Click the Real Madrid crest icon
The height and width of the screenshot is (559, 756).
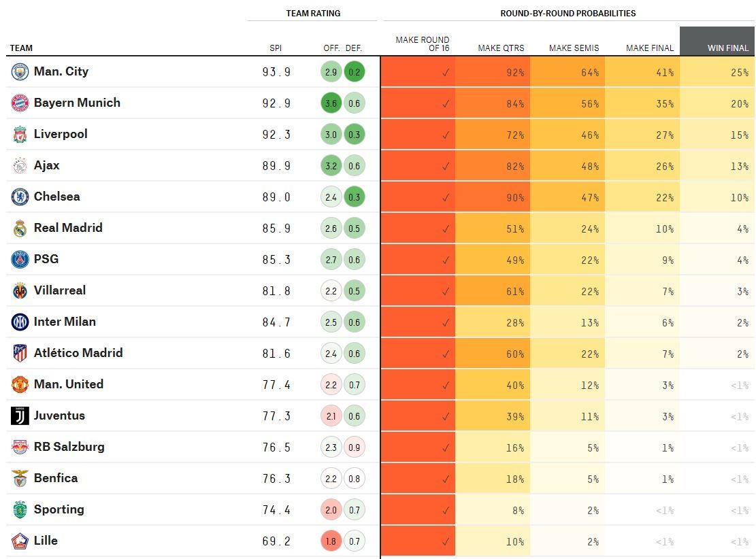20,228
